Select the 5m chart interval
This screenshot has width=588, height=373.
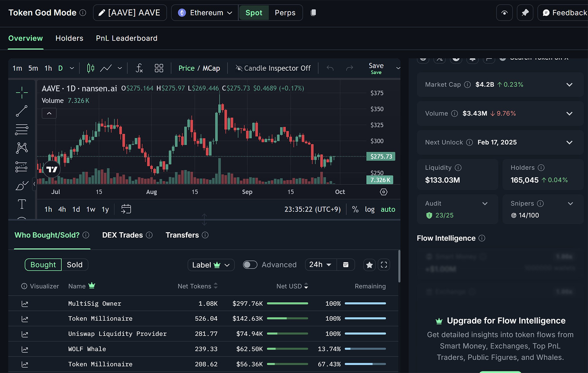tap(33, 68)
